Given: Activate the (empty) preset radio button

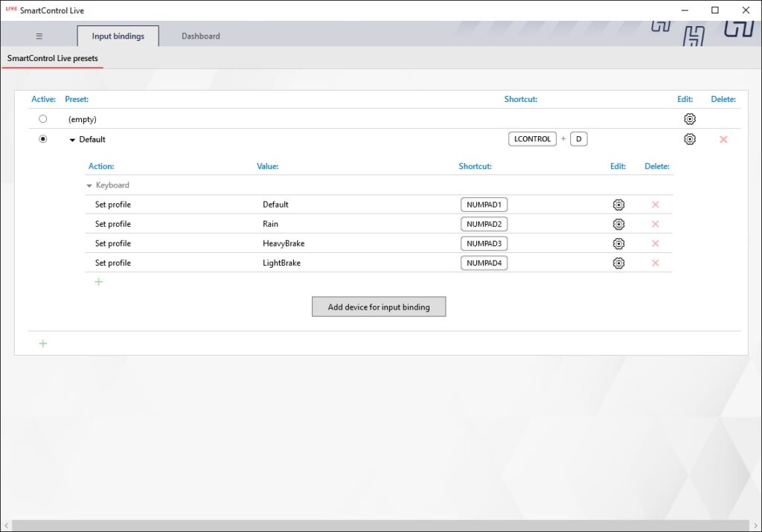Looking at the screenshot, I should tap(43, 119).
